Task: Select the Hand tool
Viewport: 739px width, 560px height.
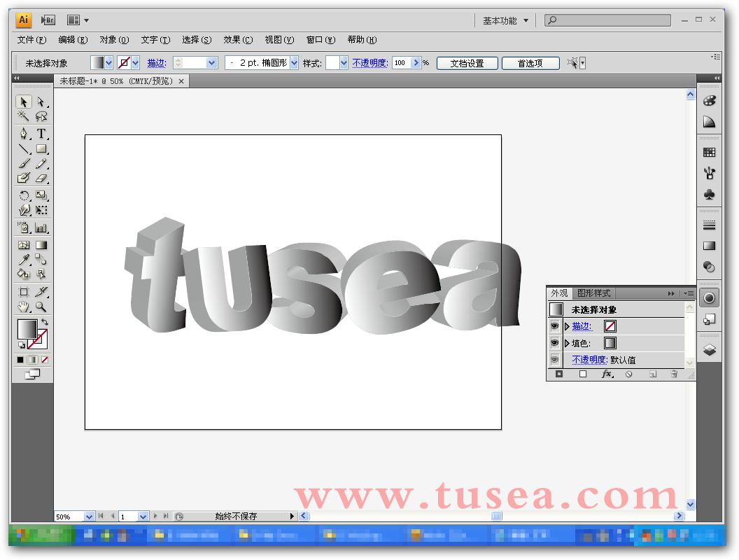Action: tap(24, 307)
